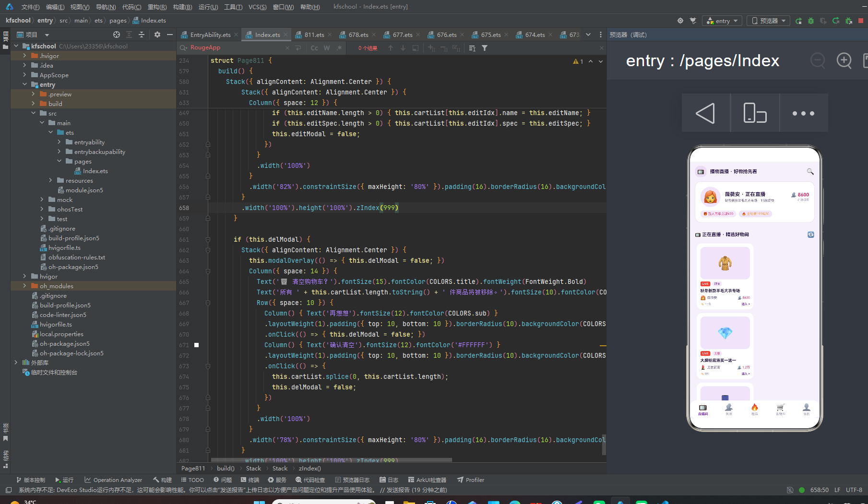Collapse the pages folder

point(59,161)
